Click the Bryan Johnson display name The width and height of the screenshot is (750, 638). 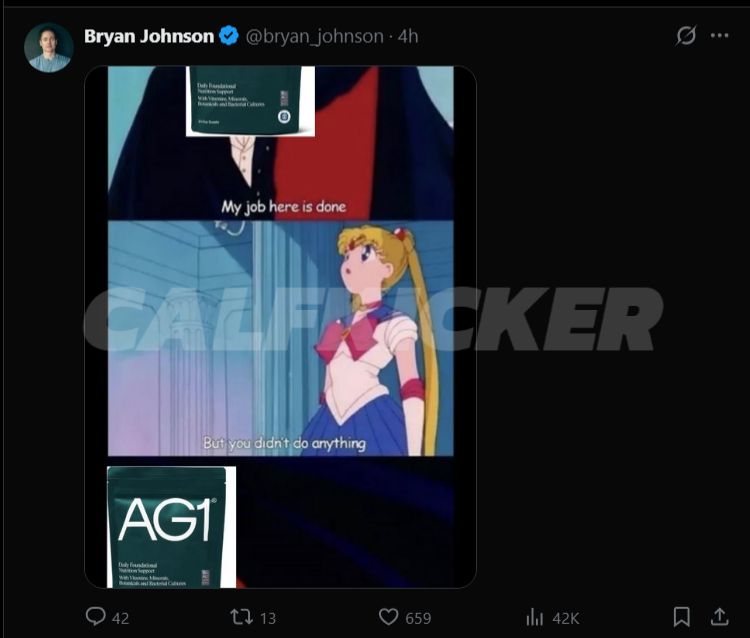(x=149, y=36)
